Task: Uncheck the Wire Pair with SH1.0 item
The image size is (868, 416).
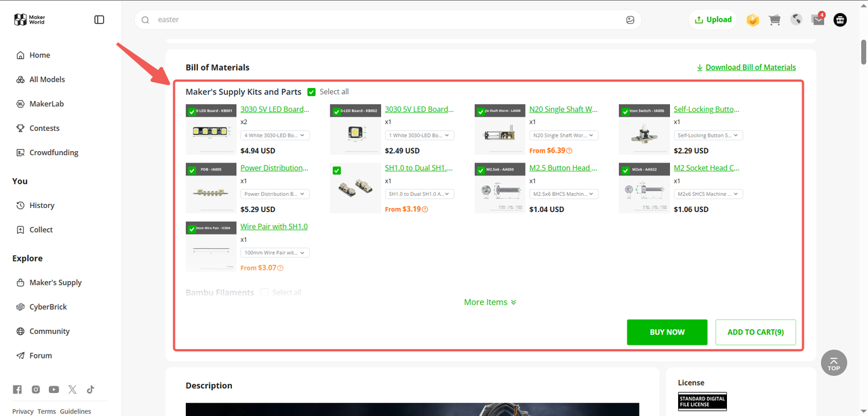Action: tap(193, 229)
